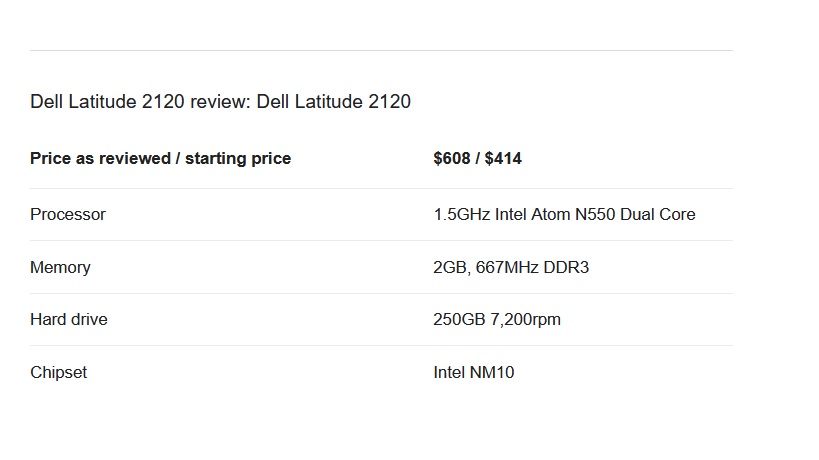This screenshot has width=819, height=460.
Task: Click 'NM10' in the chipset row
Action: coord(492,372)
